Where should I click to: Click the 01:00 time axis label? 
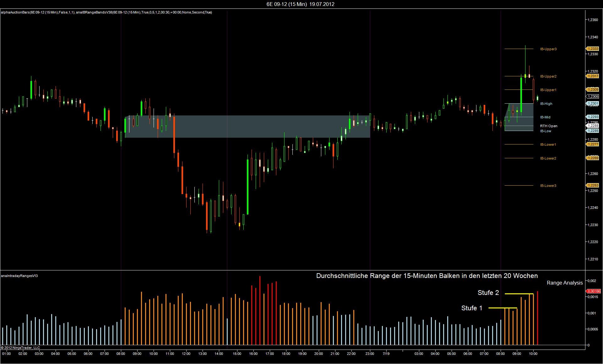pos(6,354)
